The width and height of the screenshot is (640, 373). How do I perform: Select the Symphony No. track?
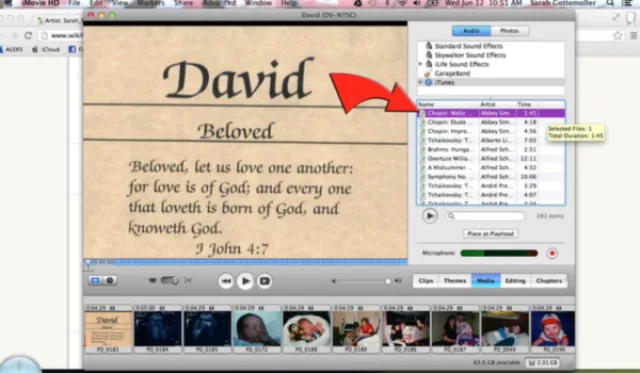coord(491,177)
